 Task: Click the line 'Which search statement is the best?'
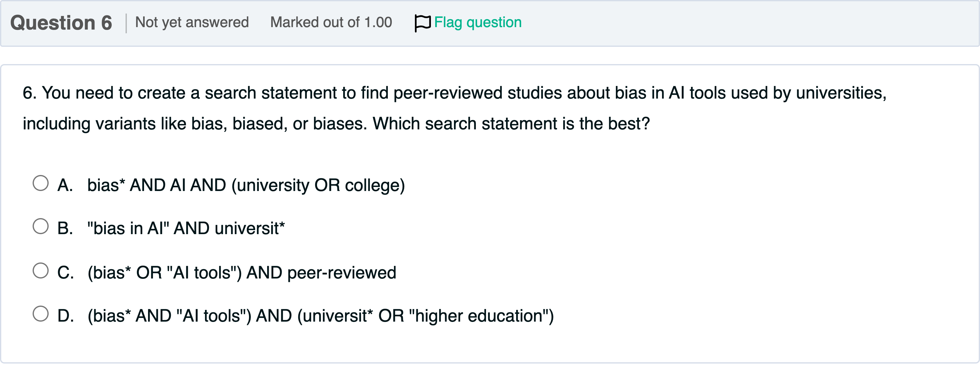pyautogui.click(x=511, y=124)
